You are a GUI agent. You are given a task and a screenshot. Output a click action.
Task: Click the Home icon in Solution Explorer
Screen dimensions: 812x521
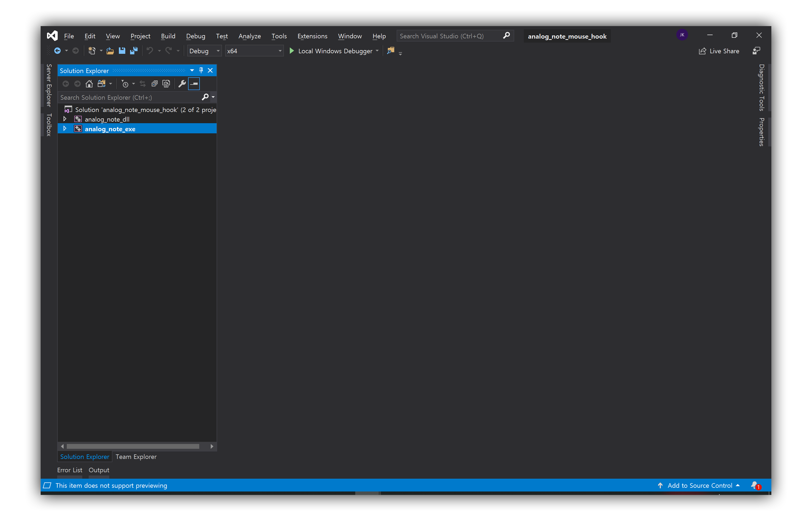(89, 84)
